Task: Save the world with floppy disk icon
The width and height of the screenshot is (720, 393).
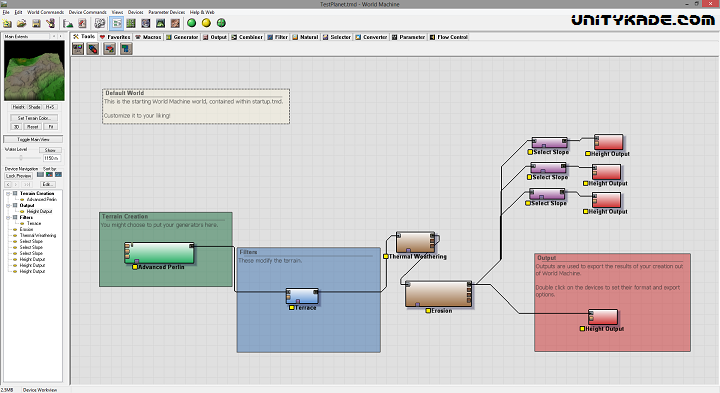Action: pyautogui.click(x=36, y=23)
